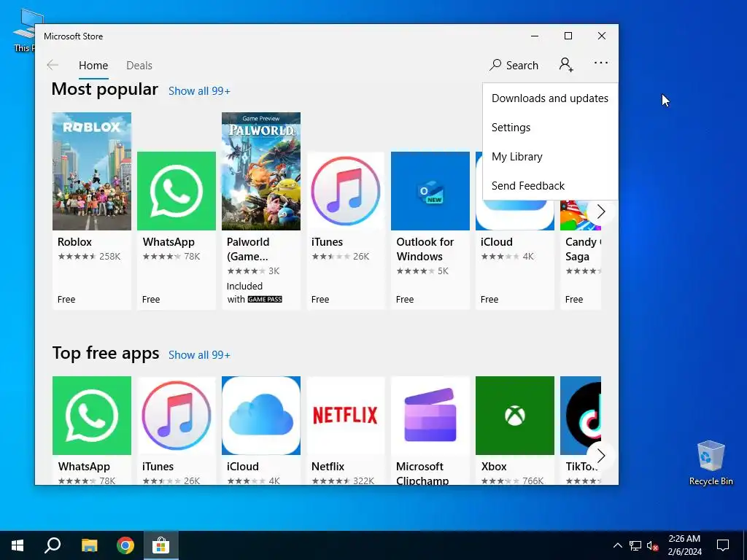Select the Recycle Bin desktop icon
This screenshot has height=560, width=747.
(x=711, y=463)
